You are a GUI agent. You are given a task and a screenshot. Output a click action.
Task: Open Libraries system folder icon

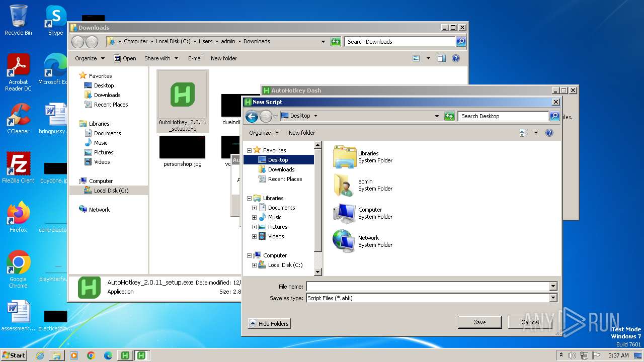point(345,157)
